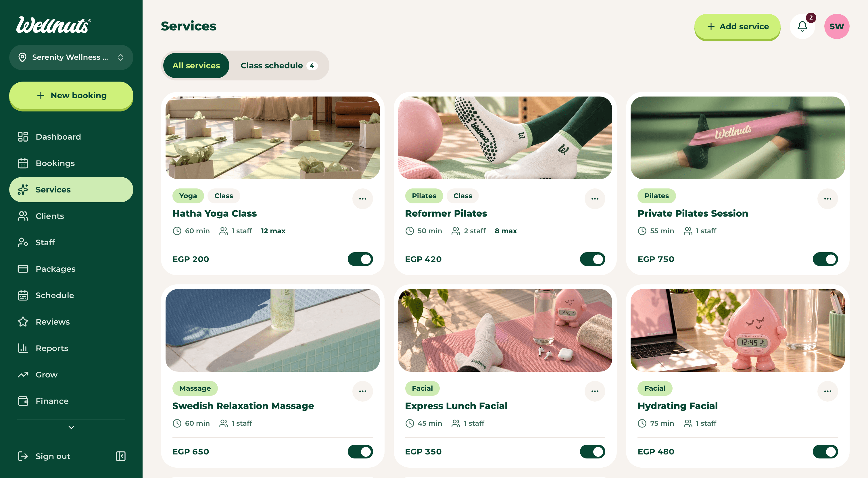Click the Add service button
The image size is (868, 478).
[x=737, y=27]
